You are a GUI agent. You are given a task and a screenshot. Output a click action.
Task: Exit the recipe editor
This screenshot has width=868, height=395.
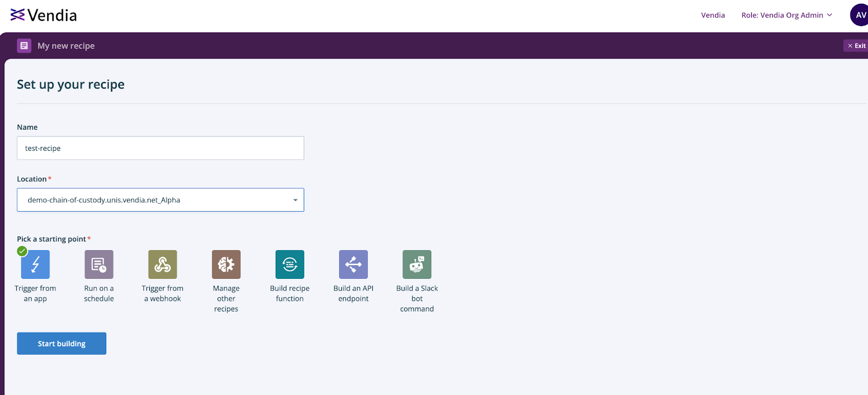tap(856, 46)
